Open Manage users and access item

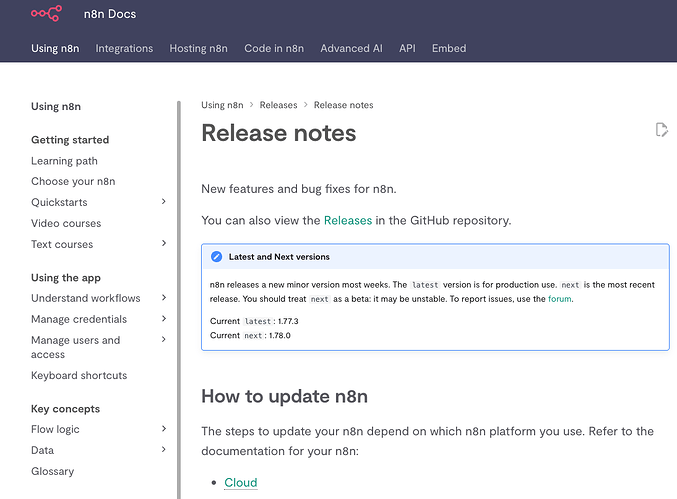pyautogui.click(x=76, y=347)
